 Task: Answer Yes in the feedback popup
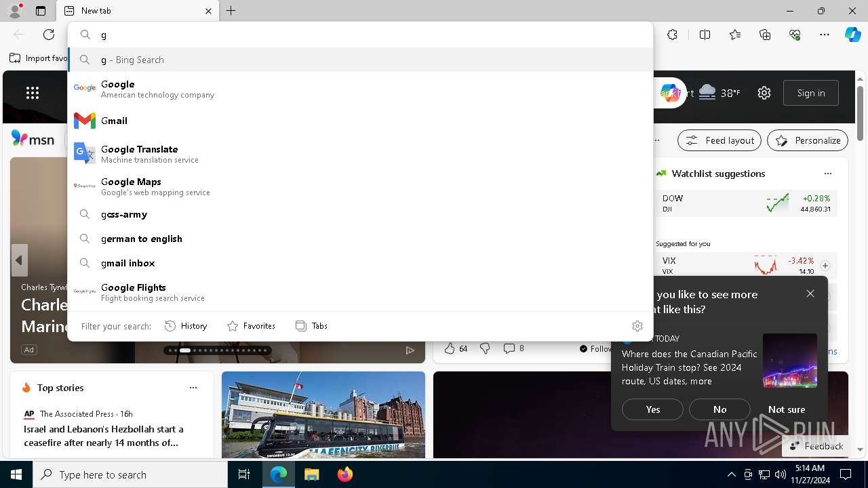[x=653, y=409]
